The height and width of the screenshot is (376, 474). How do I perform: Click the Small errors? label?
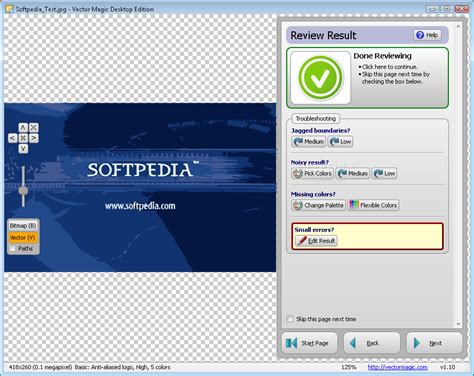tap(314, 229)
